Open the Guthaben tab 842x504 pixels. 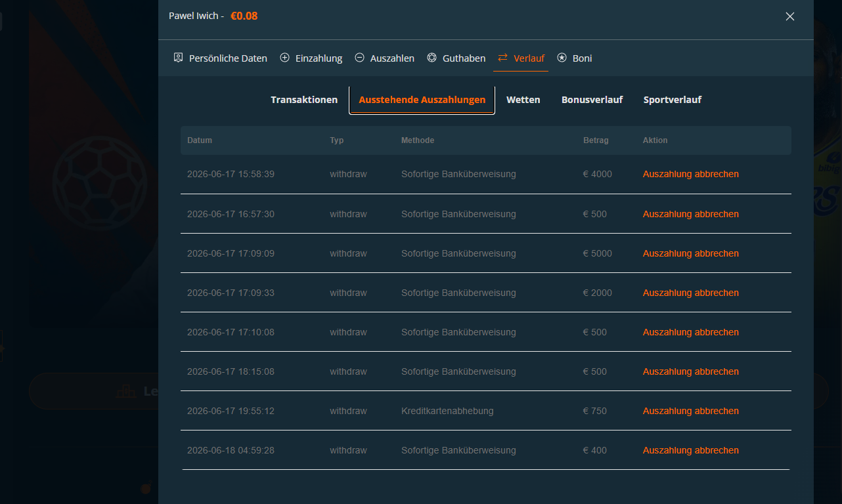point(456,58)
